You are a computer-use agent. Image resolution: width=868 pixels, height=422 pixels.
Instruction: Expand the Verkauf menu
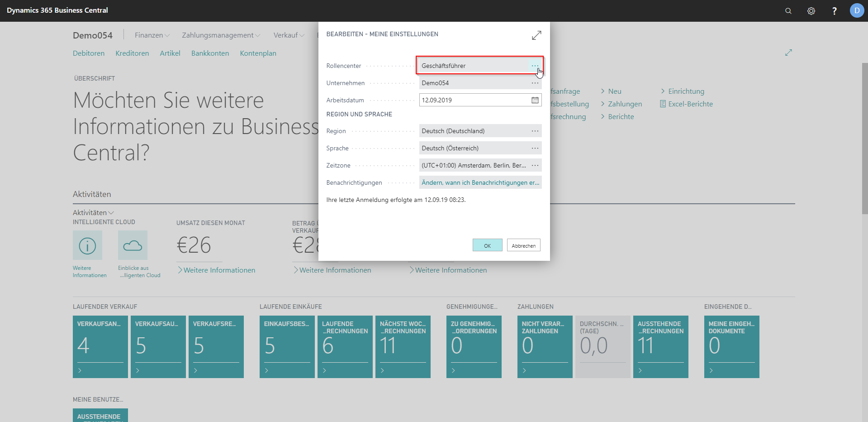click(x=289, y=35)
